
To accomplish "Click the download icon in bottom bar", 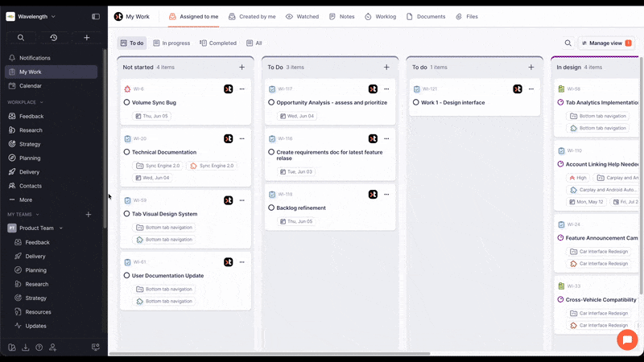I will (x=26, y=348).
